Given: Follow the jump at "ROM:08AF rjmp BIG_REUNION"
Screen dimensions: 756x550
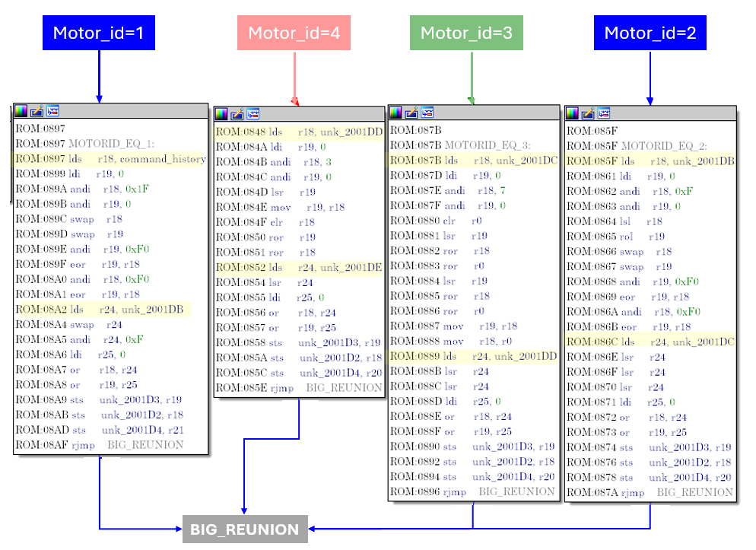Looking at the screenshot, I should pyautogui.click(x=100, y=445).
